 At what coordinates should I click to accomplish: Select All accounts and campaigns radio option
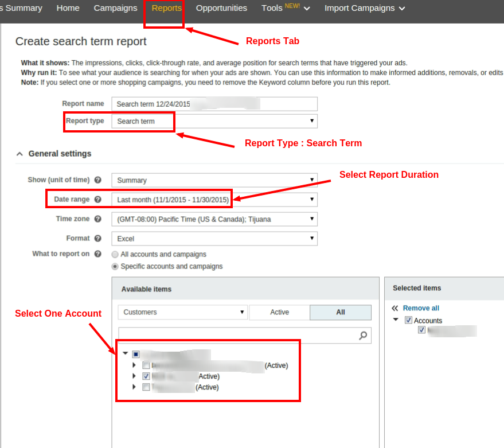(x=115, y=254)
